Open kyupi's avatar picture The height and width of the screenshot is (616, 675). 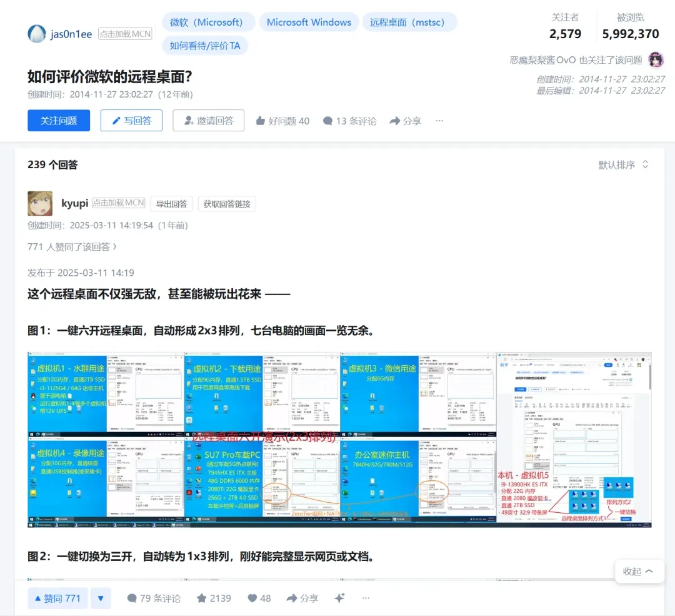click(40, 203)
